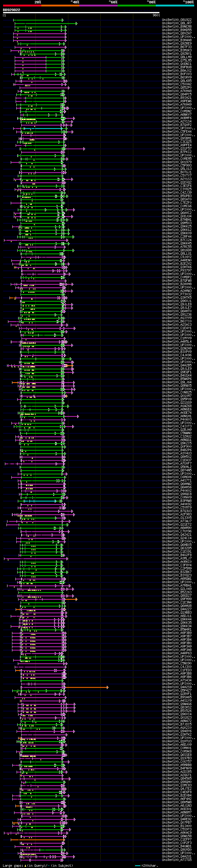Open hit UniRef100_B9NCM8
Screen dimensions: 197x868
click(177, 26)
